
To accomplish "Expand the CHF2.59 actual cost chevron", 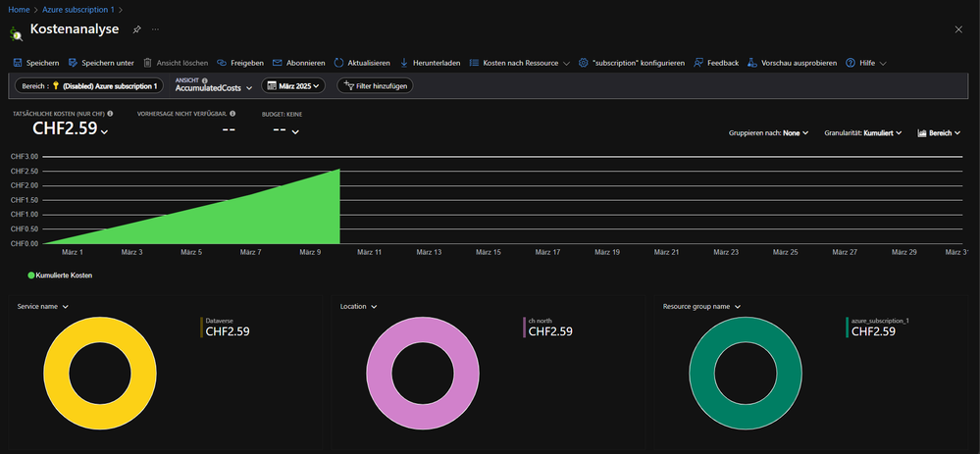I will coord(104,131).
